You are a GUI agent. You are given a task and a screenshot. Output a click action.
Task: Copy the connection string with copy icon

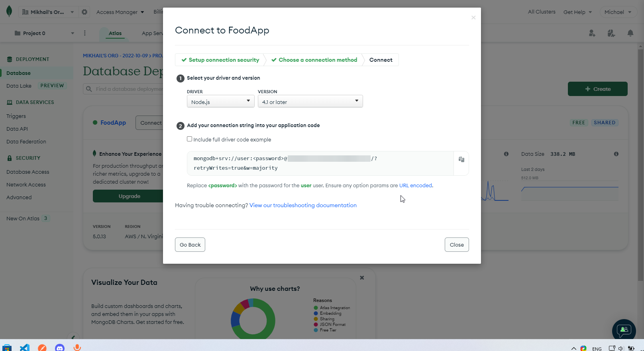(461, 159)
